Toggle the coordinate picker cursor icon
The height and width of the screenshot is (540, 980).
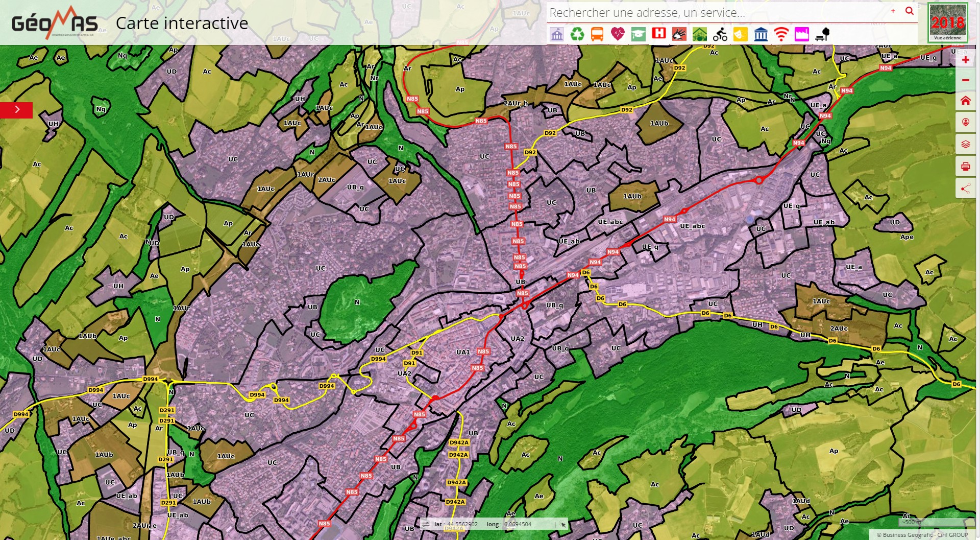click(563, 524)
